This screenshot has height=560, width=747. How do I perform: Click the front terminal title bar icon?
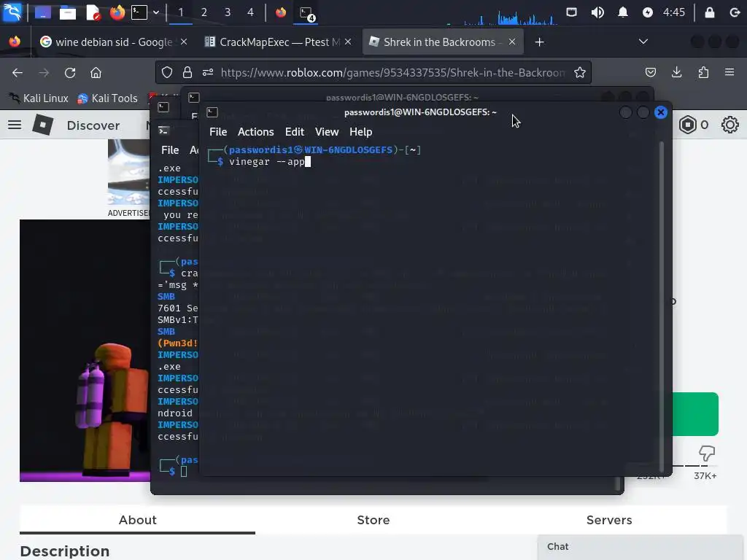coord(212,112)
